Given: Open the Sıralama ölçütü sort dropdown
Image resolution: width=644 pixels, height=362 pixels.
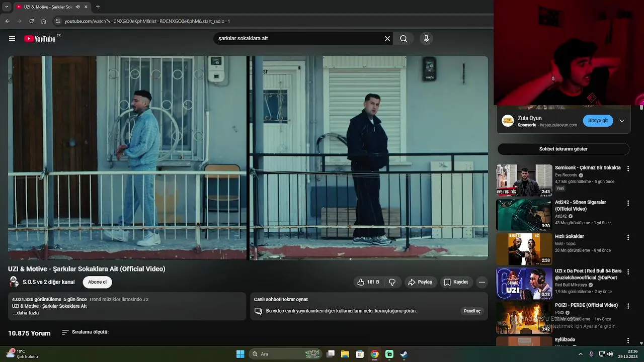Looking at the screenshot, I should [x=85, y=332].
